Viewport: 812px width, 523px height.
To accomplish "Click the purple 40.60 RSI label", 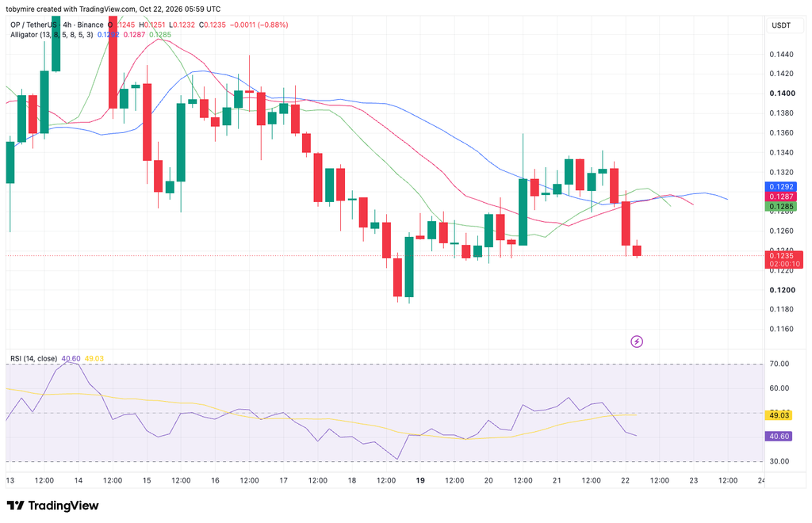I will [779, 437].
